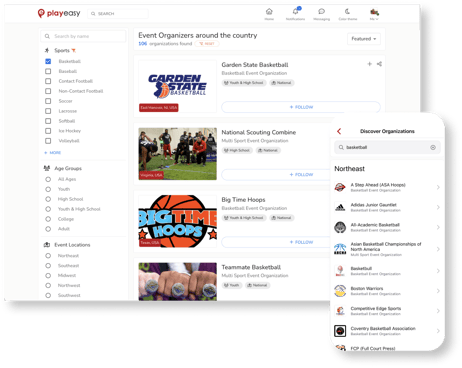Open Asian Basketball Championships chevron
Image resolution: width=462 pixels, height=368 pixels.
click(438, 249)
